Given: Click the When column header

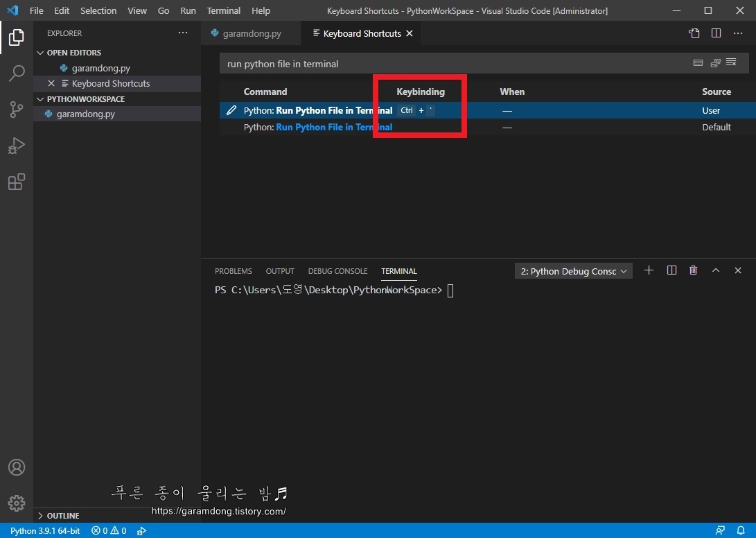Looking at the screenshot, I should [512, 92].
